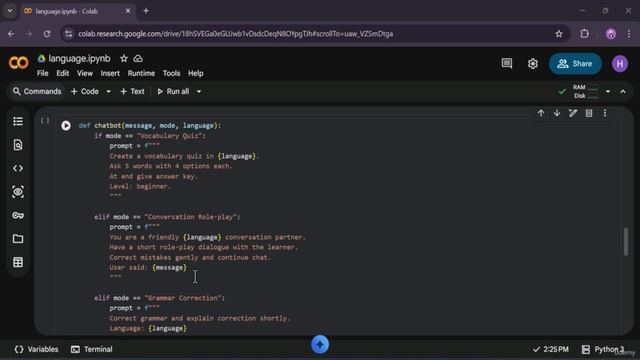Open the variable inspector sidebar icon

pos(18,192)
